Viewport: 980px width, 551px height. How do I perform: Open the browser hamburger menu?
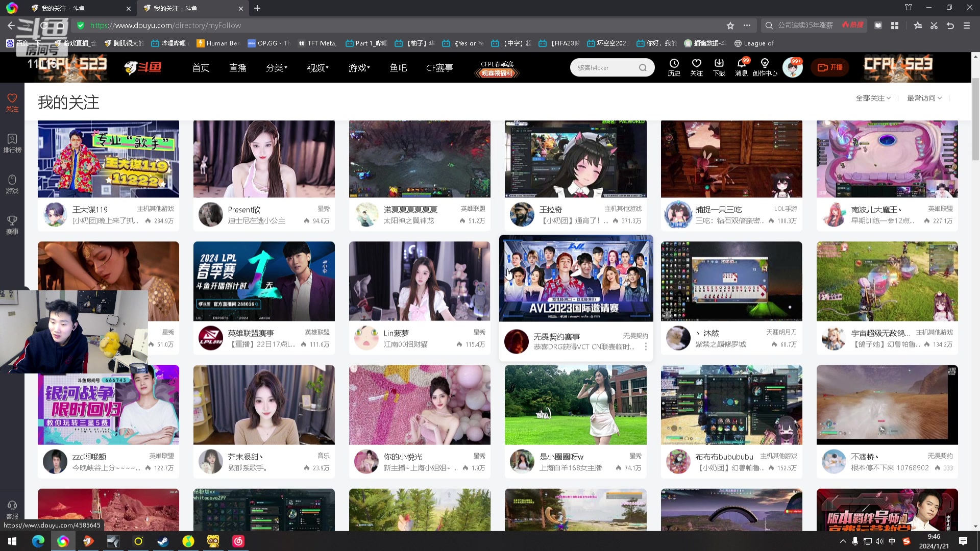click(x=967, y=26)
